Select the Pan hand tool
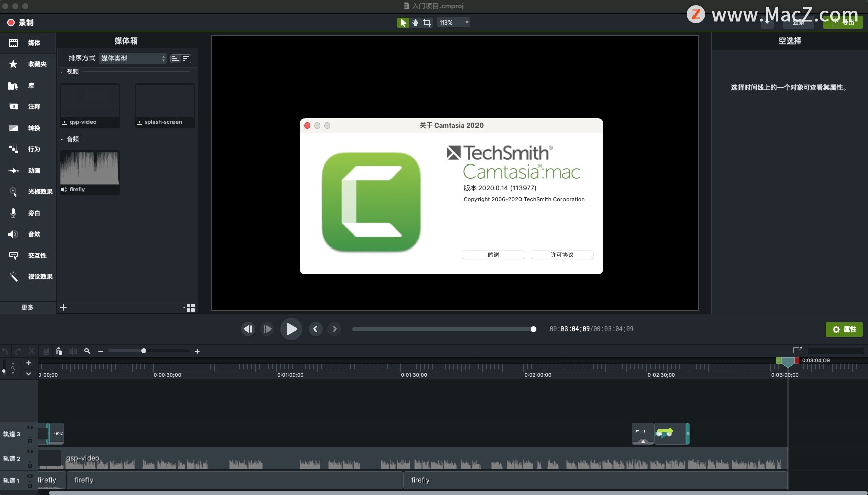The width and height of the screenshot is (868, 495). tap(415, 23)
